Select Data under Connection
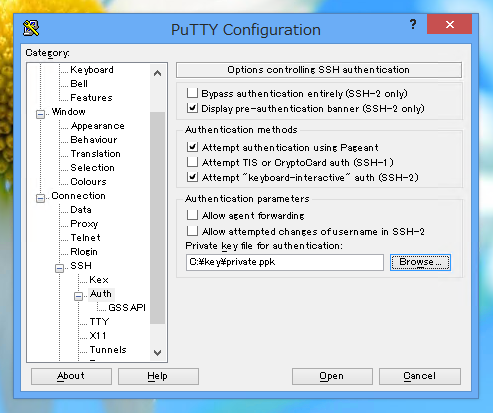The height and width of the screenshot is (413, 493). tap(81, 210)
